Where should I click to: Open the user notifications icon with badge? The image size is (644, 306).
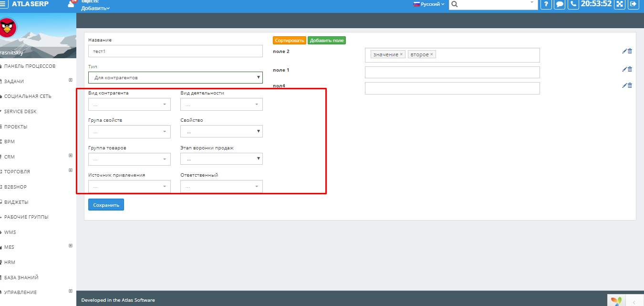72,3
